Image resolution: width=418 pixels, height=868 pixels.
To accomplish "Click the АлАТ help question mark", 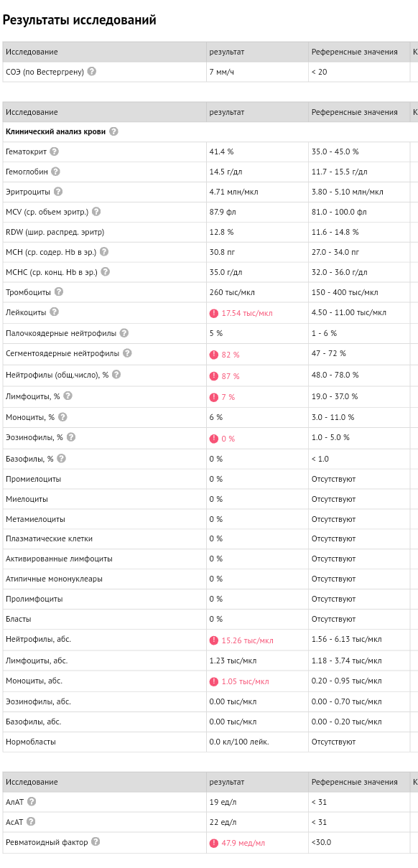I will (32, 802).
